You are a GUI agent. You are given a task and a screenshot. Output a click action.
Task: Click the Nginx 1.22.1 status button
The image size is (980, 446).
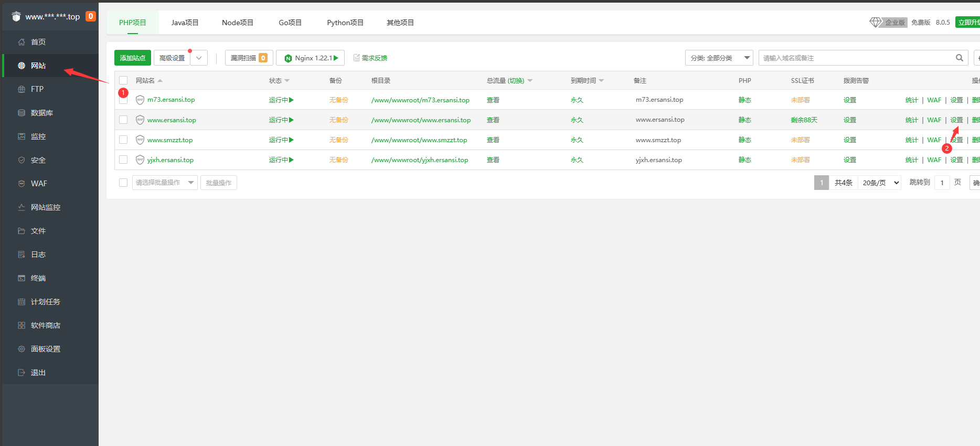click(x=311, y=58)
